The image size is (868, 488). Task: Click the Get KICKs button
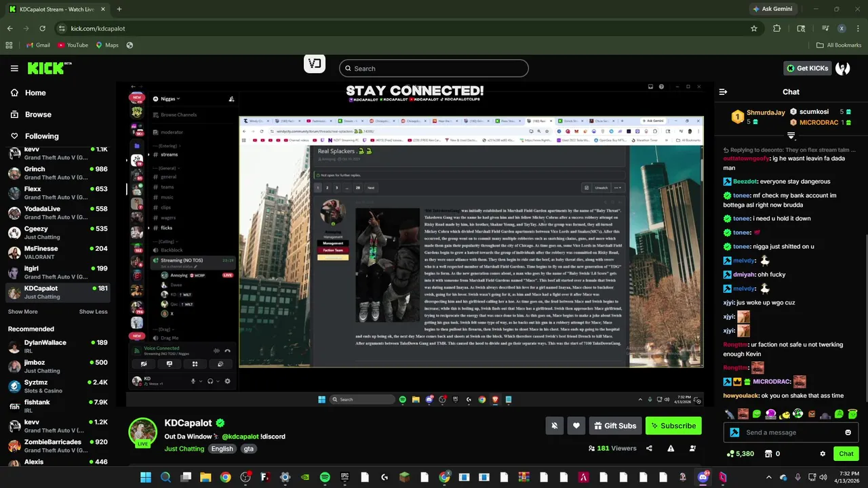pos(807,68)
